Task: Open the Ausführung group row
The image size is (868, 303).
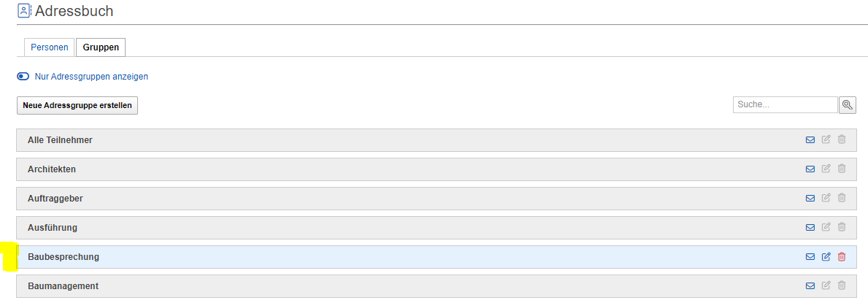Action: pyautogui.click(x=53, y=228)
